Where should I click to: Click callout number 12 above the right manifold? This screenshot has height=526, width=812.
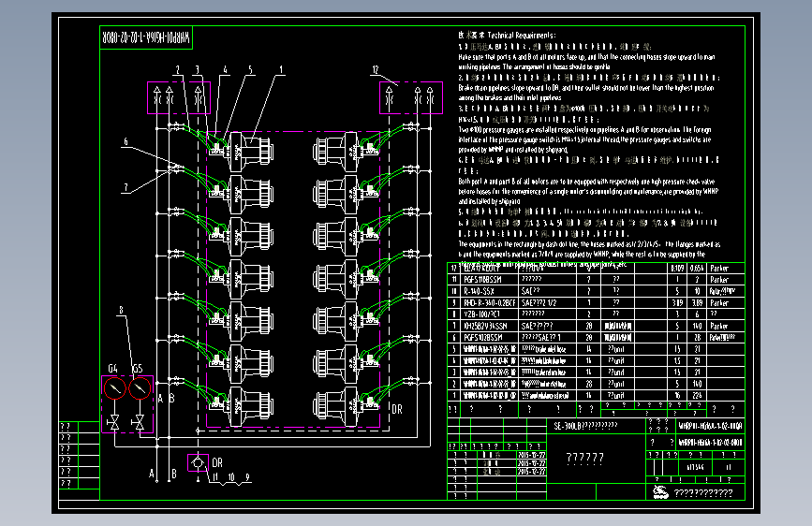(x=376, y=70)
